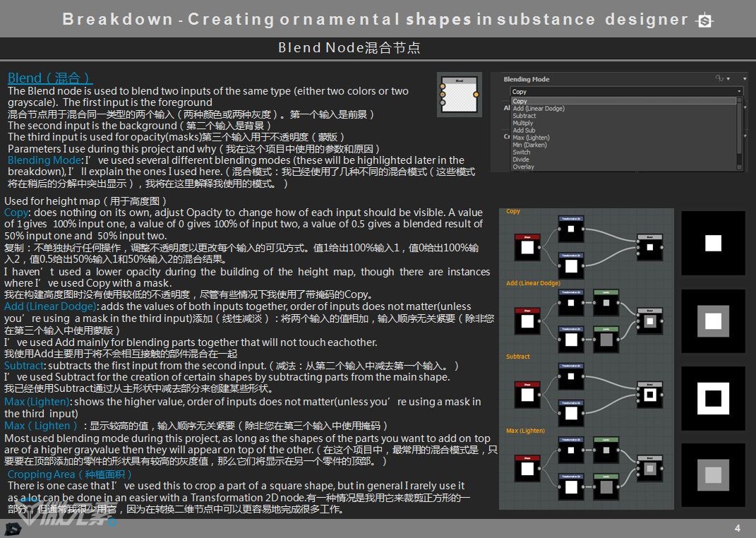Click the orange 'Subtract' label in the node graph
This screenshot has width=756, height=538.
(x=518, y=357)
